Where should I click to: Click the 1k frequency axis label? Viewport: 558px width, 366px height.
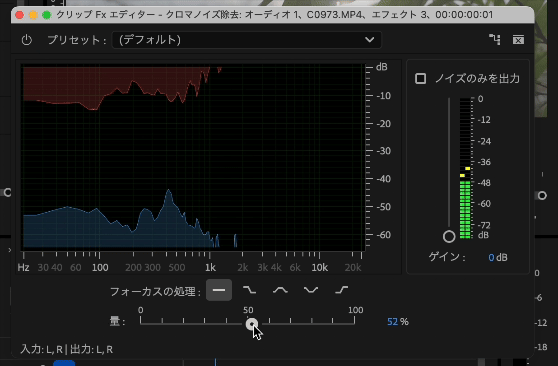(210, 268)
